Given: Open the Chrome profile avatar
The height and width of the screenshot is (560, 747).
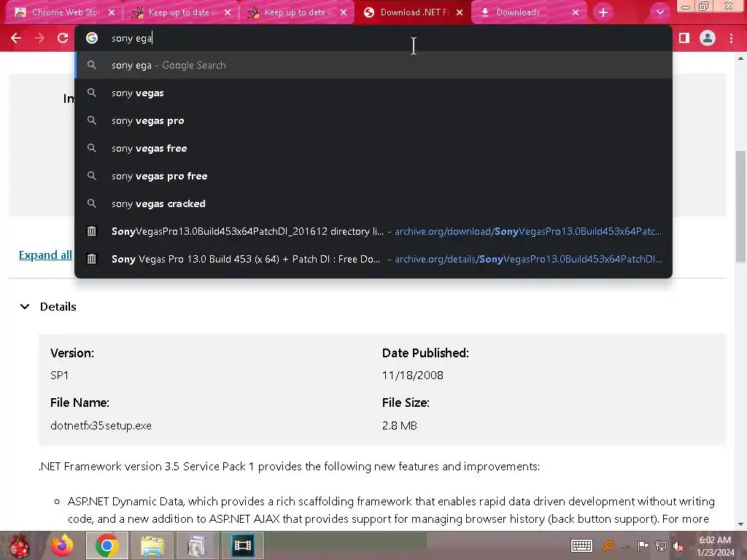Looking at the screenshot, I should click(x=708, y=38).
